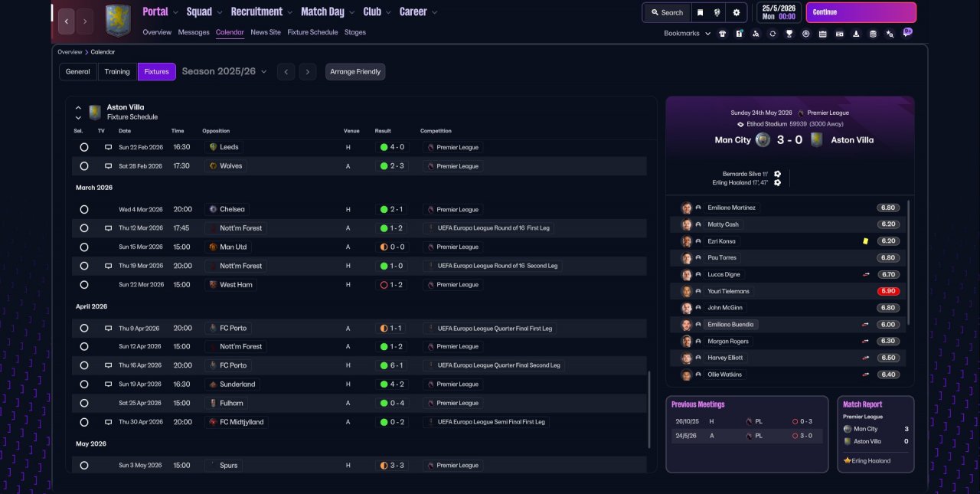Click the alert note bookmark shortcut icon
Viewport: 980px width, 494px height.
(739, 34)
